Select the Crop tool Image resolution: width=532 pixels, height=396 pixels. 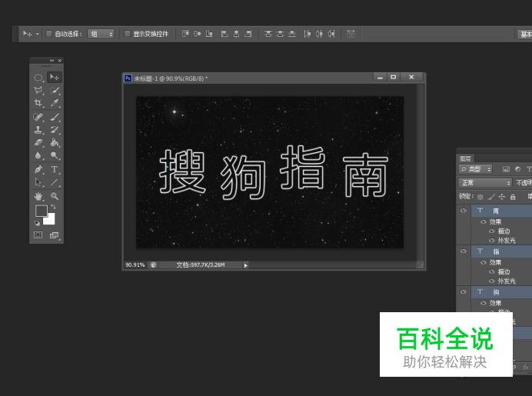[38, 102]
